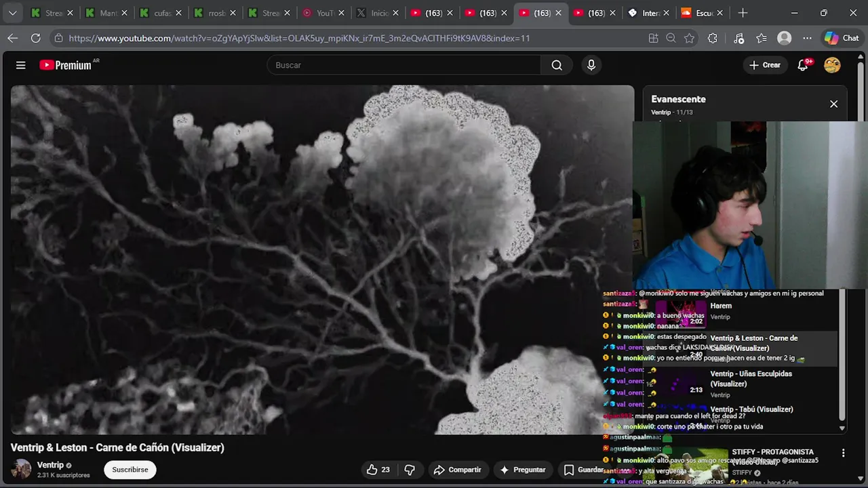The image size is (868, 488).
Task: Switch to the SoundCloud 'Escuc' tab
Action: tap(703, 13)
